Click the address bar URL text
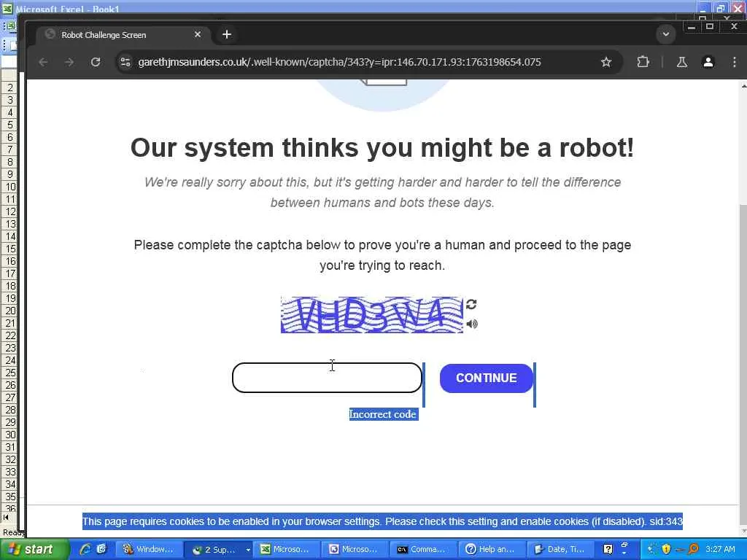This screenshot has height=560, width=747. coord(339,62)
